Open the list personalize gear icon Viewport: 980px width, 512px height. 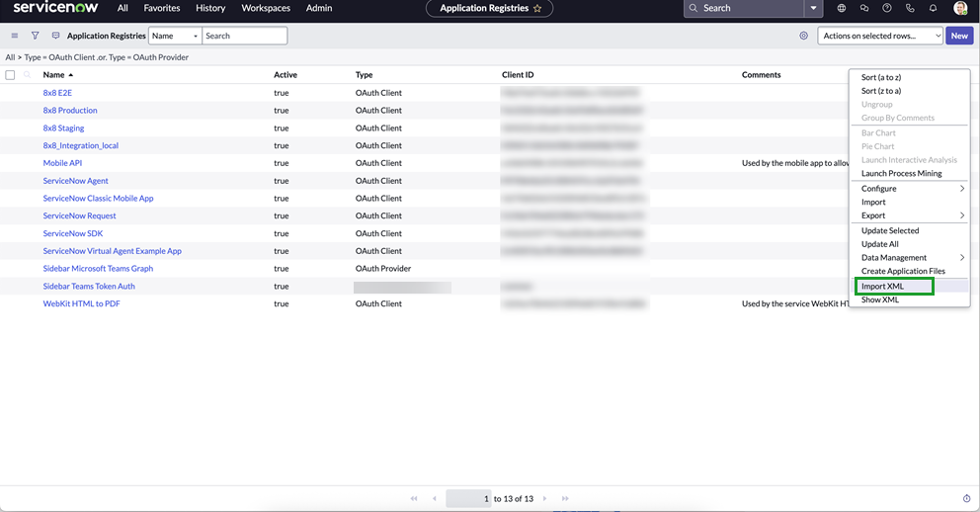804,36
